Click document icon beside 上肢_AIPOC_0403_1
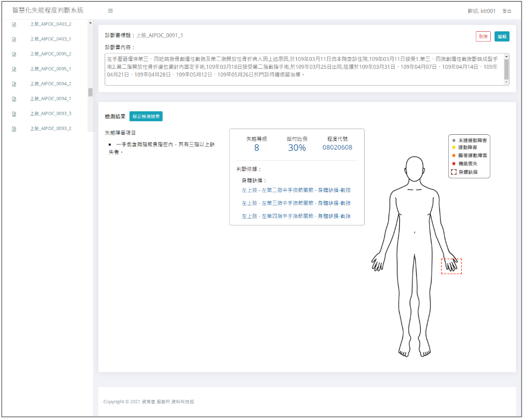The width and height of the screenshot is (524, 420). [14, 39]
